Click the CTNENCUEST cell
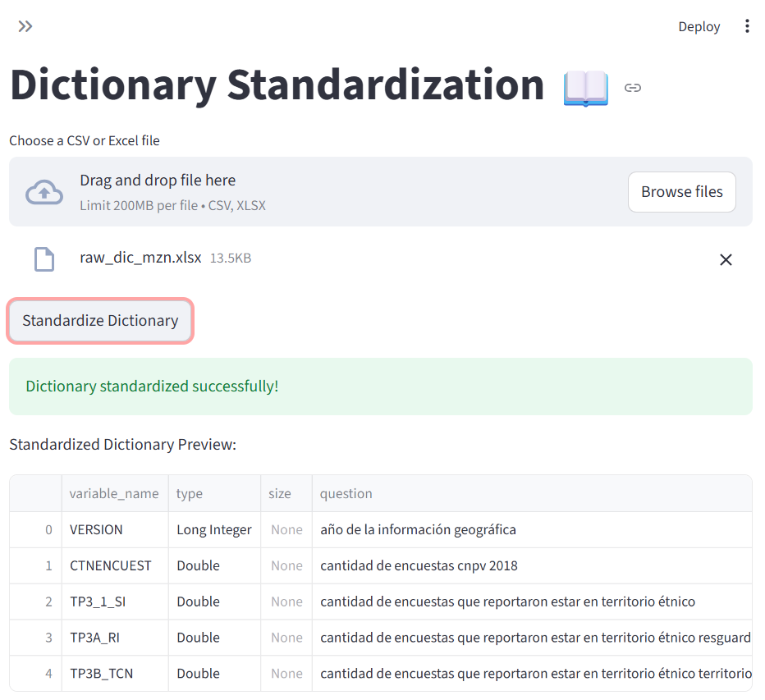 111,565
